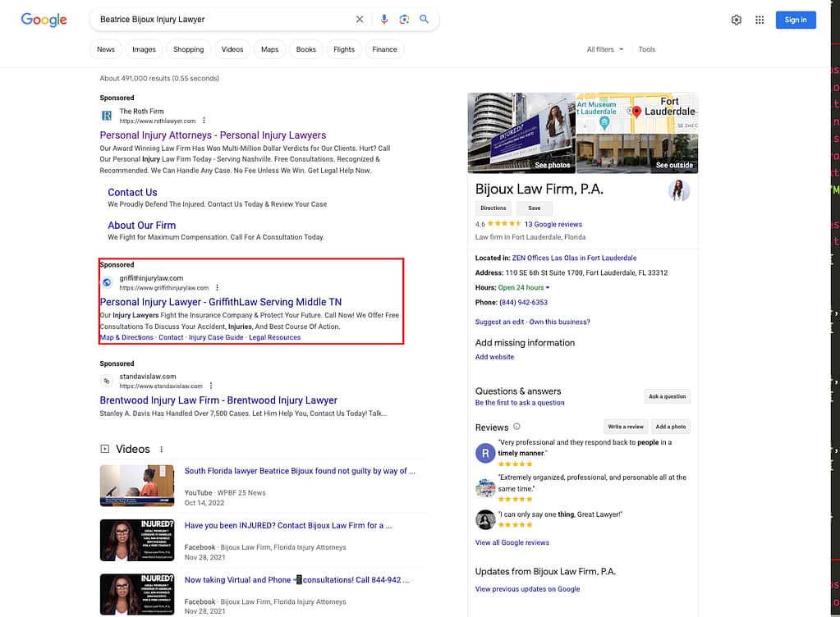Expand the Open 24 hours dropdown
Screen dimensions: 840x617
(523, 287)
